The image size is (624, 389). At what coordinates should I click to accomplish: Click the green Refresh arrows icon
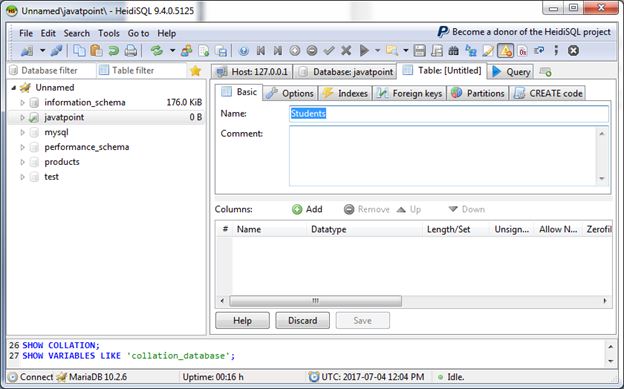pos(157,51)
